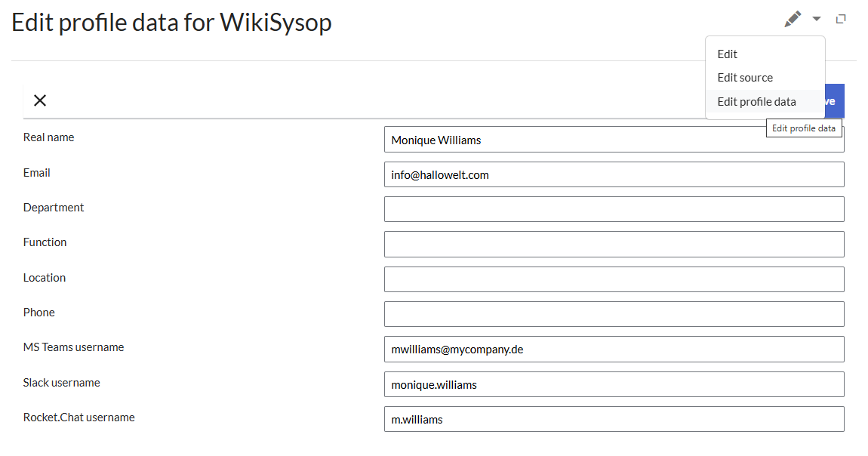Cancel editing with the X icon

40,100
